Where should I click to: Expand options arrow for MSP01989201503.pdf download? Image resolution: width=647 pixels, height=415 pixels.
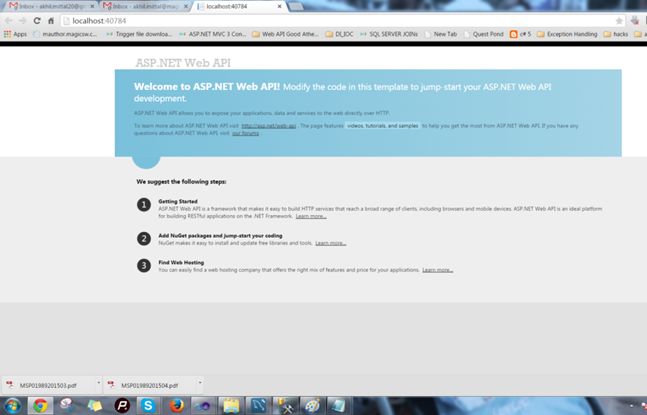point(98,383)
